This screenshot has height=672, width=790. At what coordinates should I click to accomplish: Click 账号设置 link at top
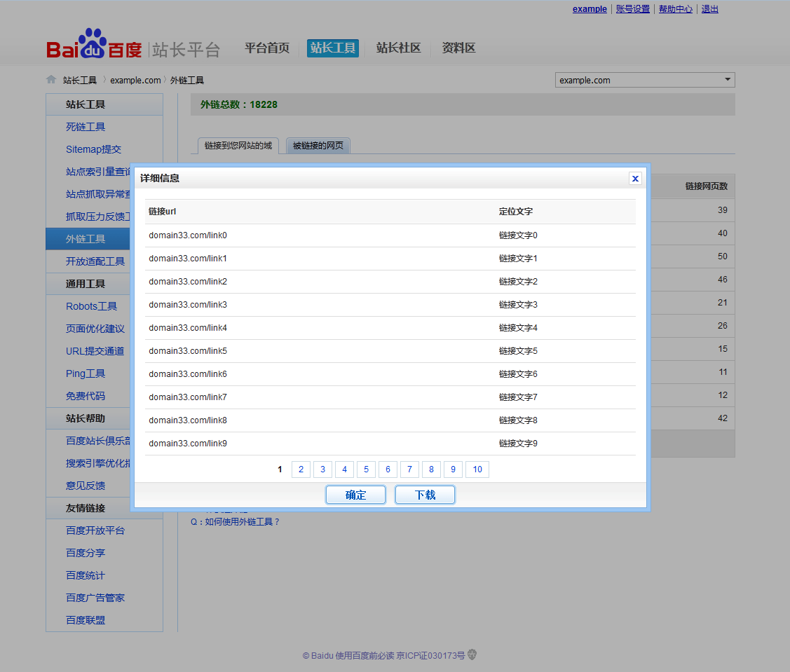click(x=632, y=9)
